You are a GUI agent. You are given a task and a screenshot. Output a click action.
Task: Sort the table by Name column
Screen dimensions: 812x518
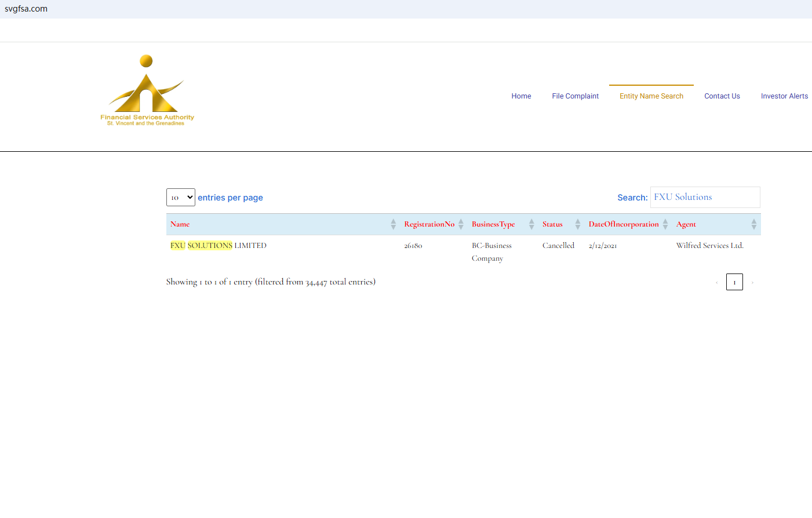tap(283, 224)
